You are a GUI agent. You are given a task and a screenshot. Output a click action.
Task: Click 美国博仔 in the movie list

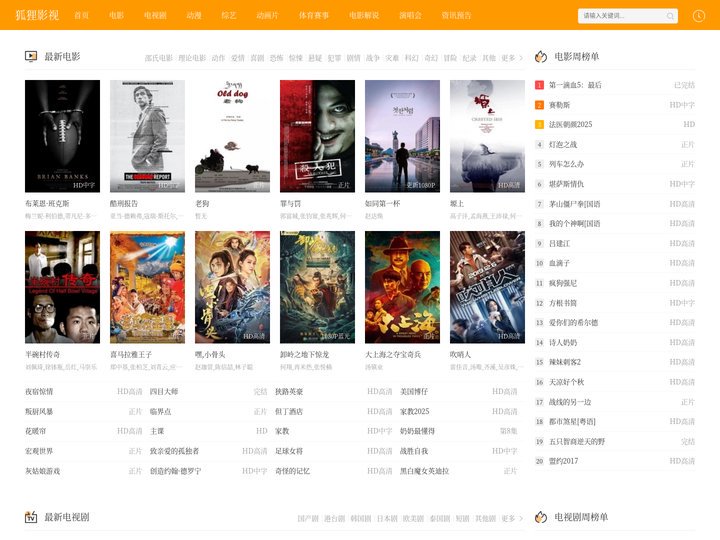414,392
